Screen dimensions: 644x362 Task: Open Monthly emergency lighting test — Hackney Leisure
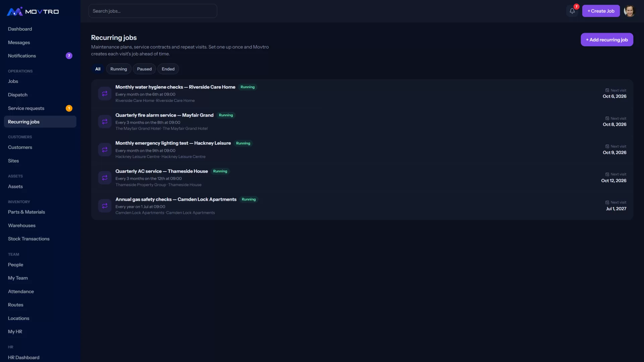[x=362, y=149]
